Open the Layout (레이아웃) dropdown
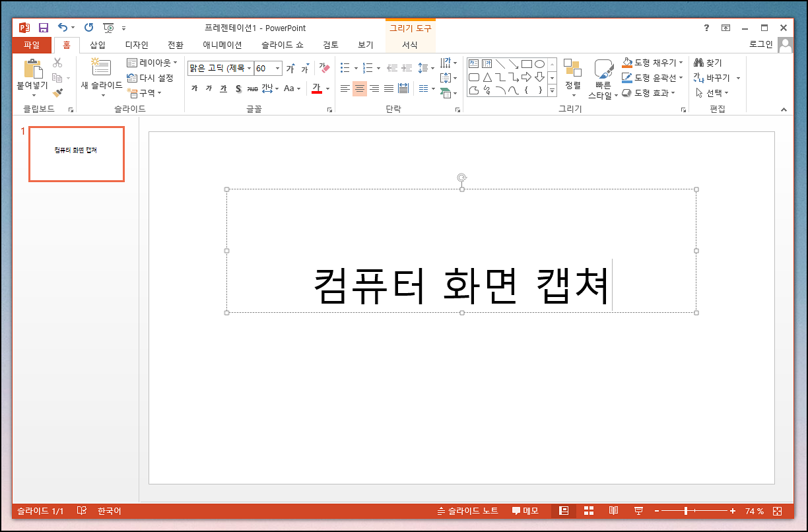The height and width of the screenshot is (532, 808). pyautogui.click(x=152, y=63)
